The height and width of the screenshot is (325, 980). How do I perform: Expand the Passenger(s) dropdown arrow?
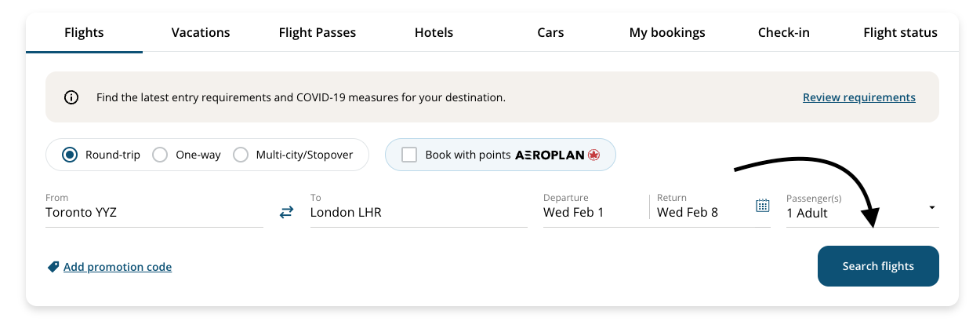tap(931, 207)
